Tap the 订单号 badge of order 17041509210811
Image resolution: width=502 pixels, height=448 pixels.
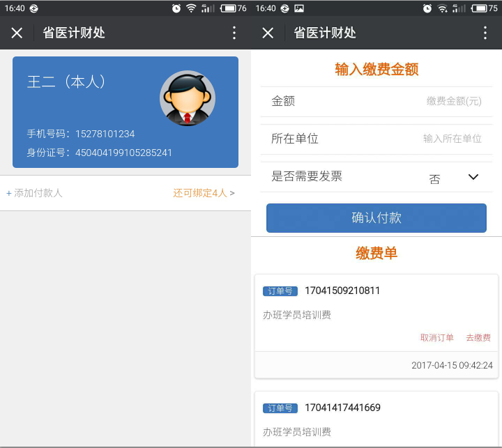pyautogui.click(x=280, y=291)
